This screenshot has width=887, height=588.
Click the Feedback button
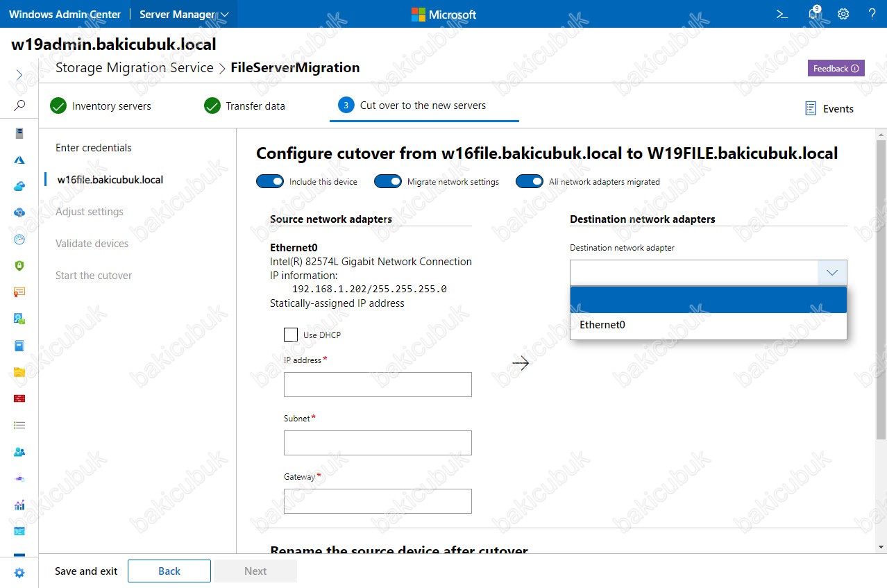pos(836,68)
